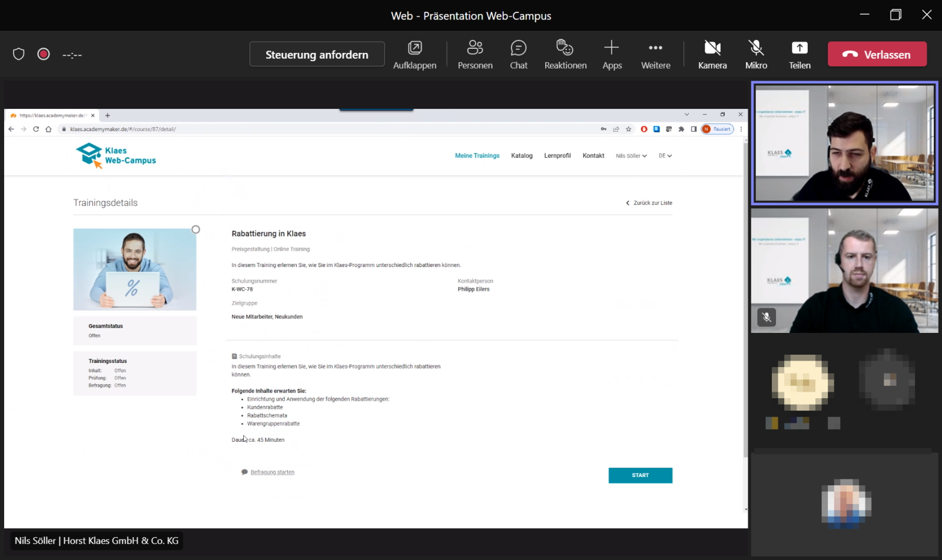Click the contact name Philipp Eilers
Viewport: 942px width, 560px height.
(473, 289)
